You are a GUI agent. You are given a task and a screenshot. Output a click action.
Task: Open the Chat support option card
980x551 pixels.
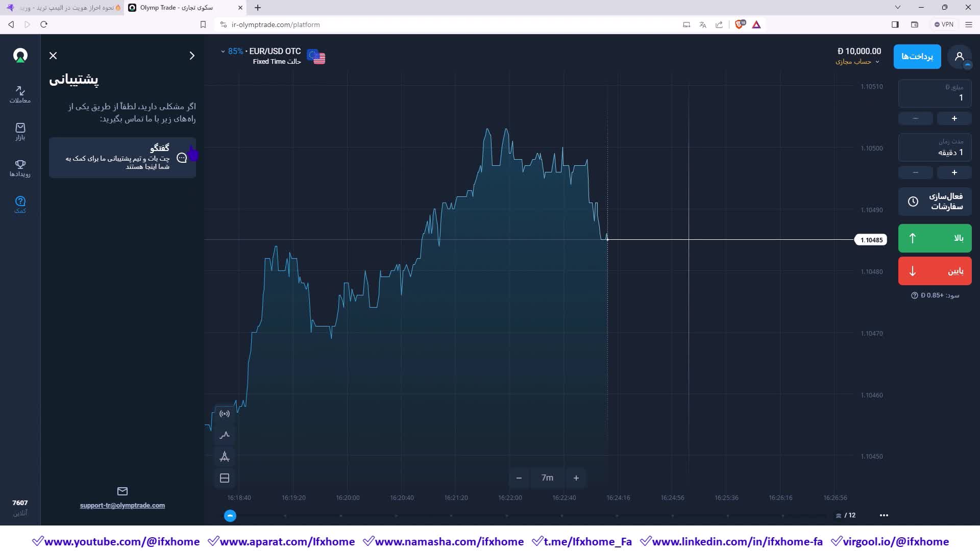pos(122,158)
